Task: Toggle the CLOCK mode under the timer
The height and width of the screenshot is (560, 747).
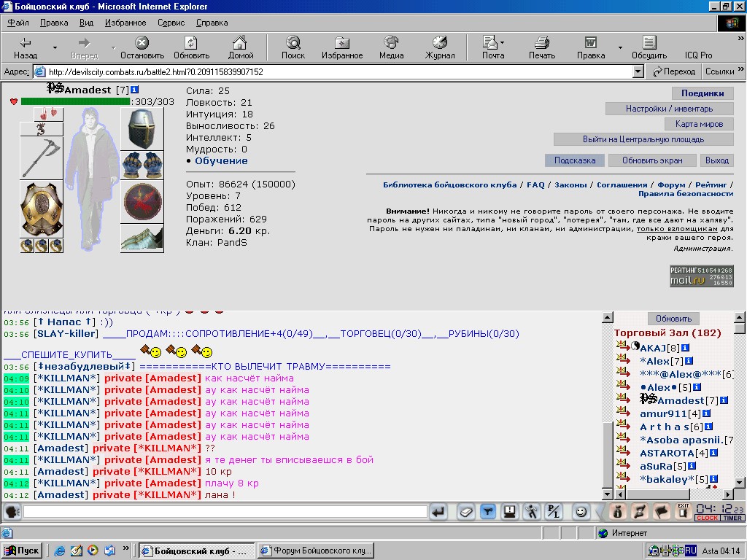Action: pyautogui.click(x=708, y=518)
